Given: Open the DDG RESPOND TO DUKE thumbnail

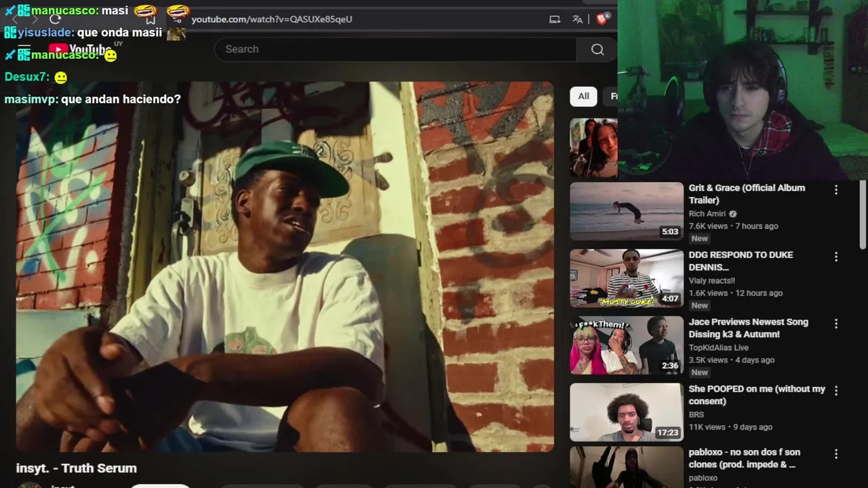Looking at the screenshot, I should pyautogui.click(x=627, y=279).
